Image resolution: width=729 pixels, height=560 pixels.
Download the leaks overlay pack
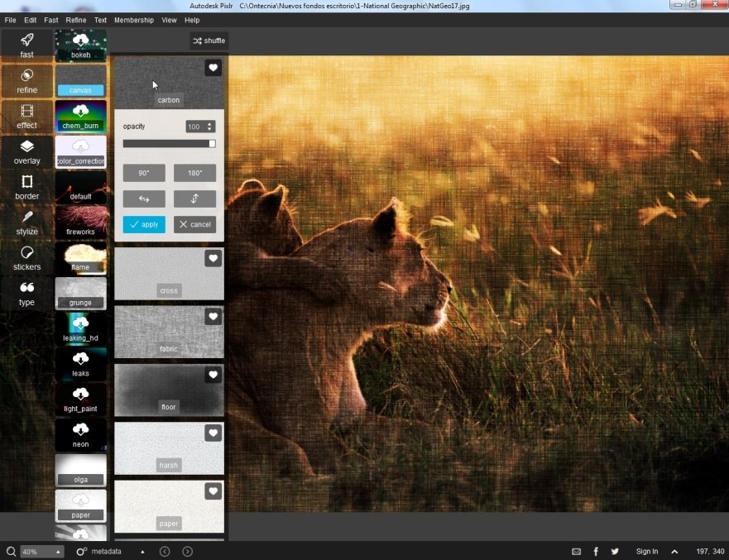pyautogui.click(x=80, y=364)
